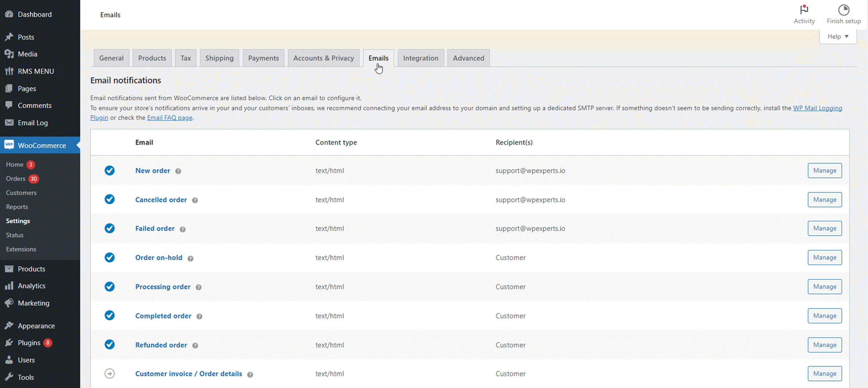Click the Finish setup progress icon

click(844, 9)
